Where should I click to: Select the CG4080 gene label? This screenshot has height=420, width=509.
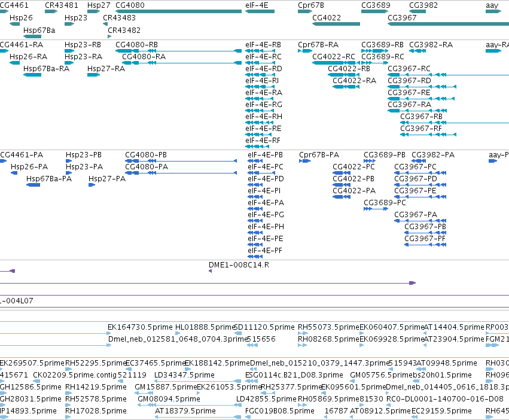click(x=130, y=5)
